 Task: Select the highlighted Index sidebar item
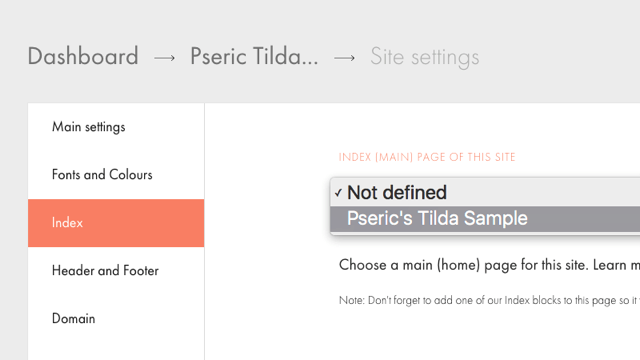116,223
